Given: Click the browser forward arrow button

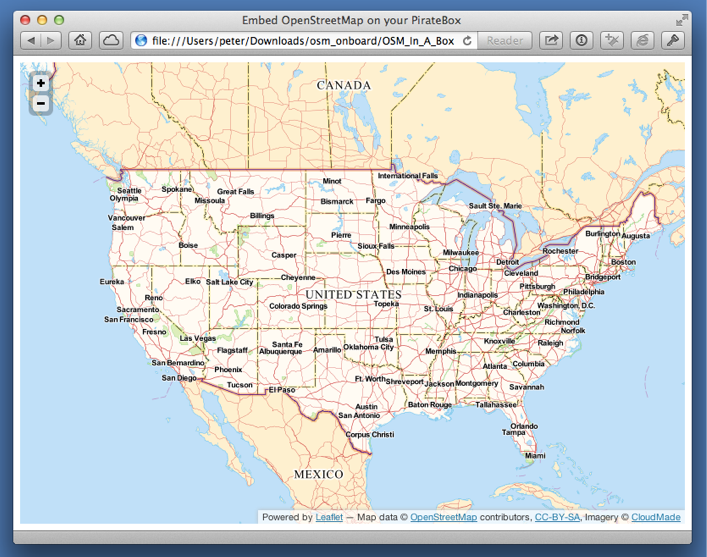Looking at the screenshot, I should (x=51, y=40).
